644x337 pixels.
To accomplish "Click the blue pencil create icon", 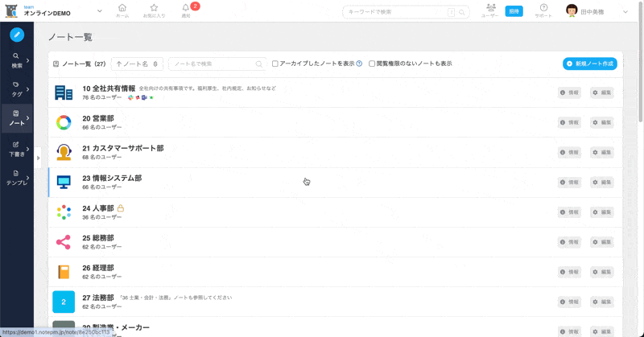I will point(16,35).
